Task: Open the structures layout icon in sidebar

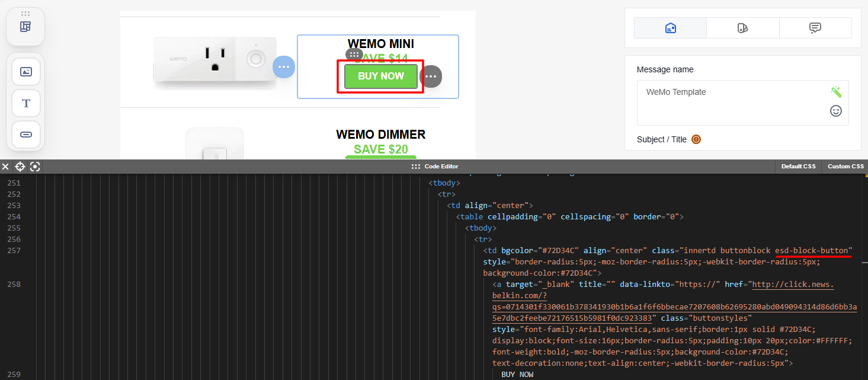Action: [x=25, y=27]
